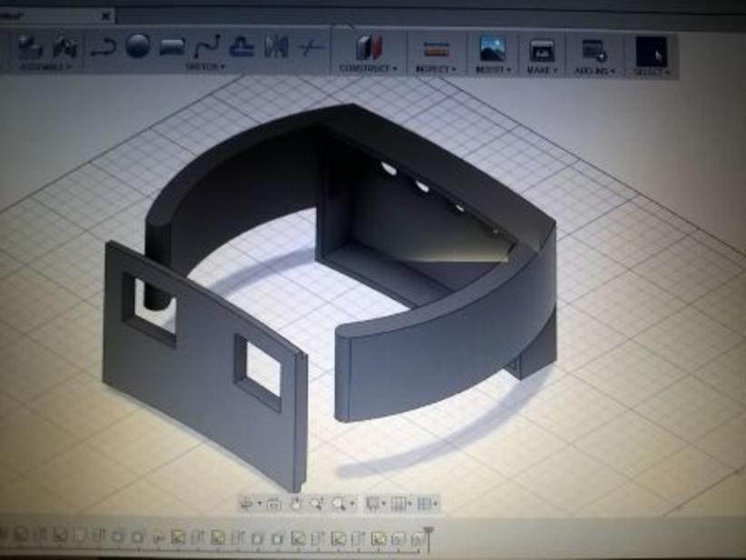Close the open document tab

(x=106, y=16)
